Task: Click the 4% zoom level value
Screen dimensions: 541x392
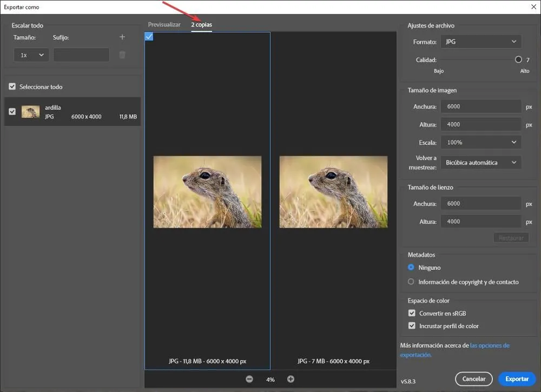Action: [x=270, y=380]
